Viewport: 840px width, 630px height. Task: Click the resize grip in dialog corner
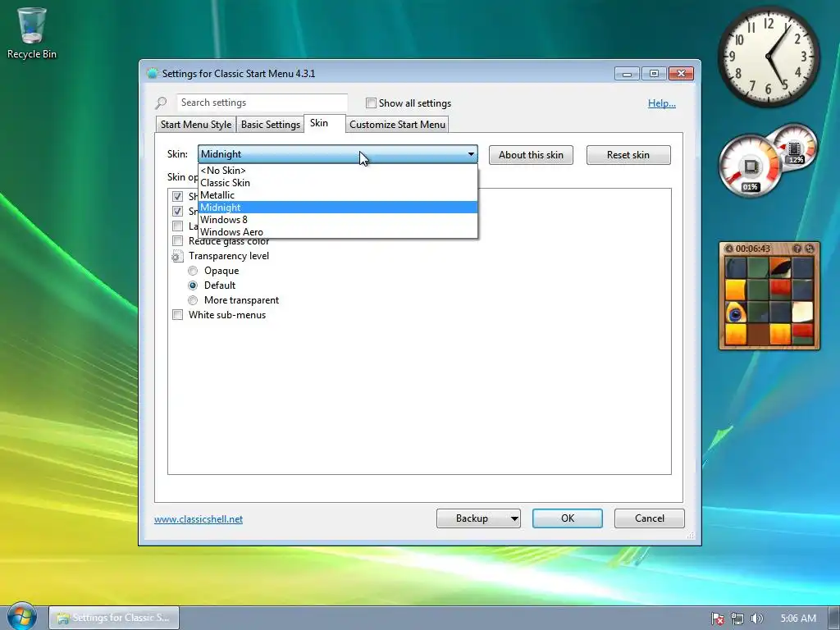tap(691, 535)
